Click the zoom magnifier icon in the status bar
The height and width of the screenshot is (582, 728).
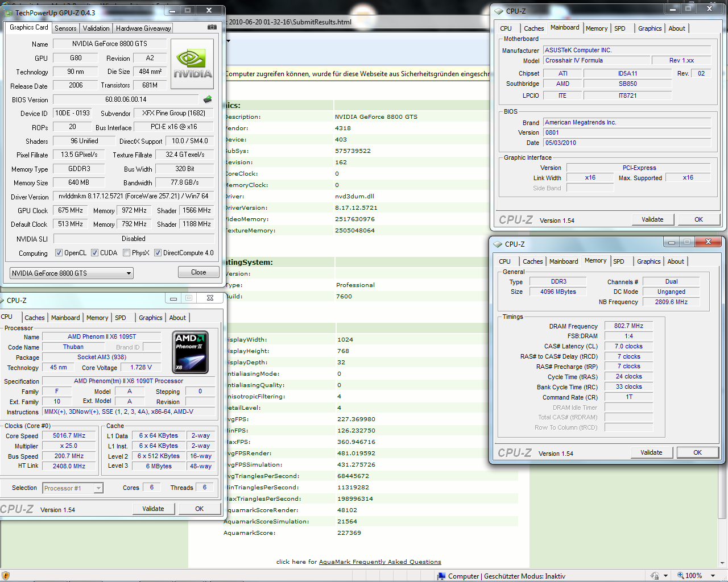click(x=680, y=576)
